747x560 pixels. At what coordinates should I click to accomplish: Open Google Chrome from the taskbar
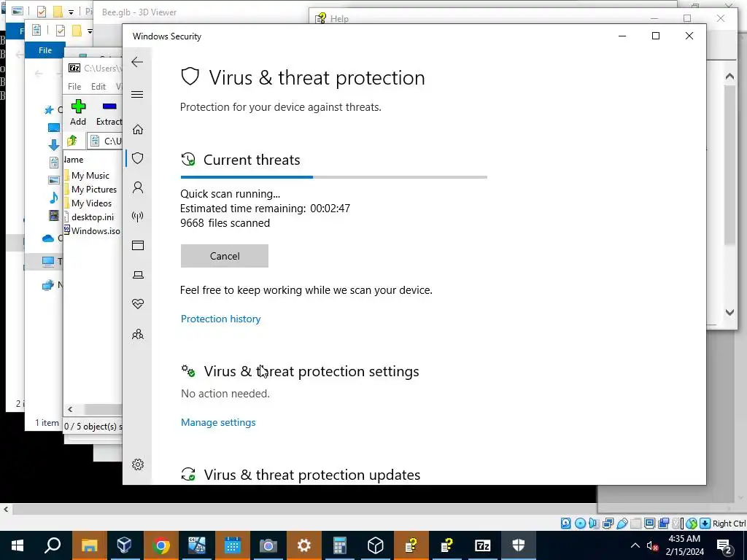tap(161, 545)
